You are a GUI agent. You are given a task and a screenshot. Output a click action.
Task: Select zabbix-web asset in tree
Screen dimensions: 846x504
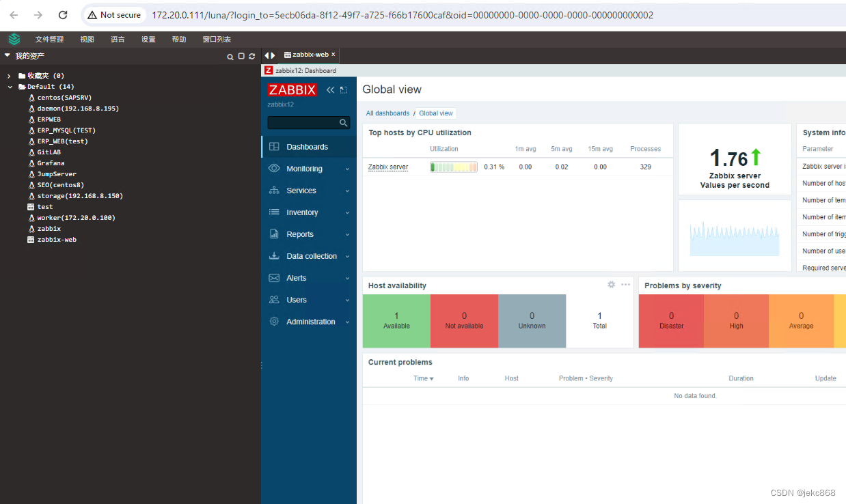[57, 240]
